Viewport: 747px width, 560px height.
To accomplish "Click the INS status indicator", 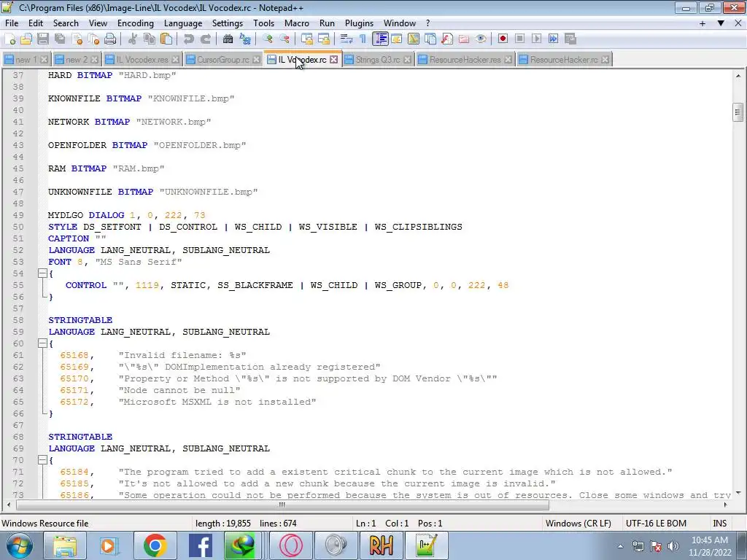I will [x=719, y=524].
